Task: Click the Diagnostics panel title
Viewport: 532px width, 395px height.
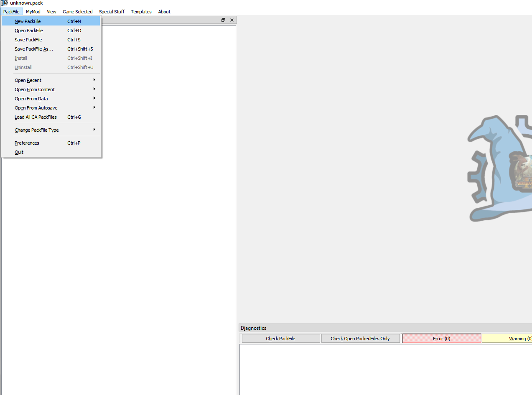Action: pyautogui.click(x=254, y=328)
